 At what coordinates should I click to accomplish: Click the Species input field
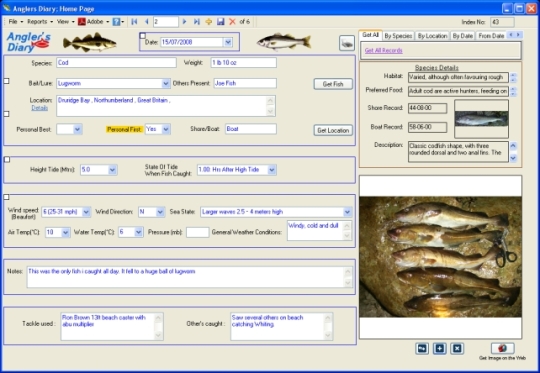pos(116,63)
